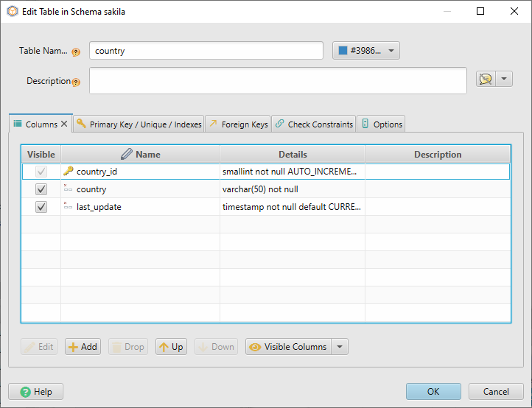532x408 pixels.
Task: Click the DbSchema app icon in title bar
Action: 13,11
